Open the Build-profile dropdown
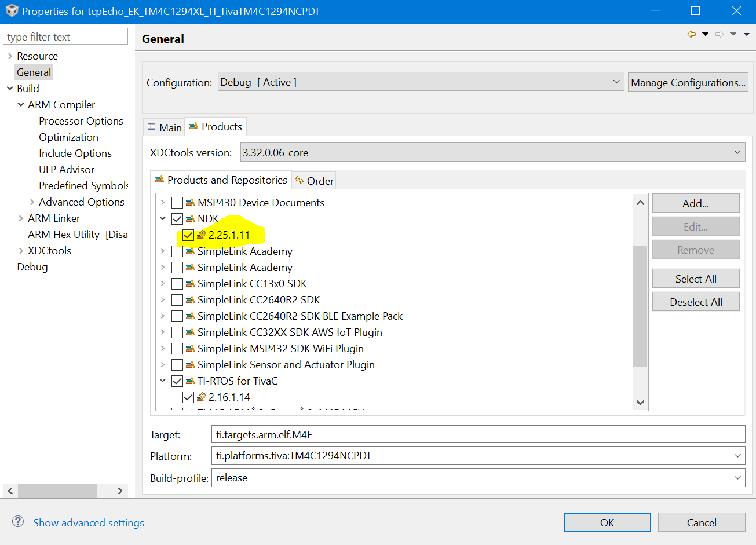756x545 pixels. pyautogui.click(x=478, y=478)
